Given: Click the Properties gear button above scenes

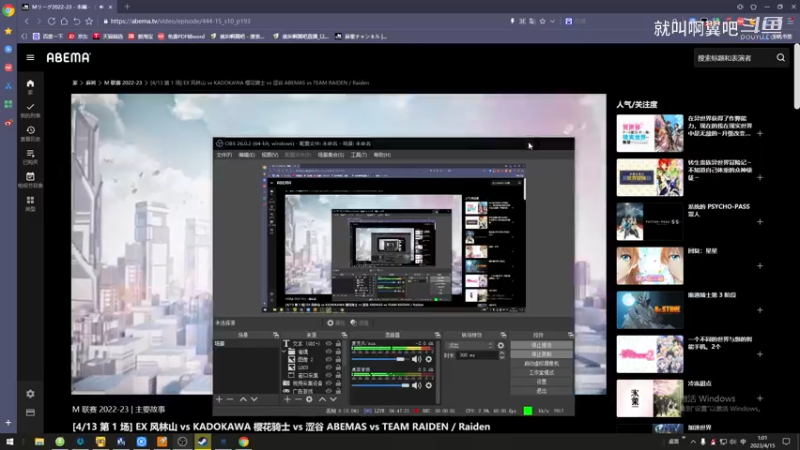Looking at the screenshot, I should click(x=336, y=323).
